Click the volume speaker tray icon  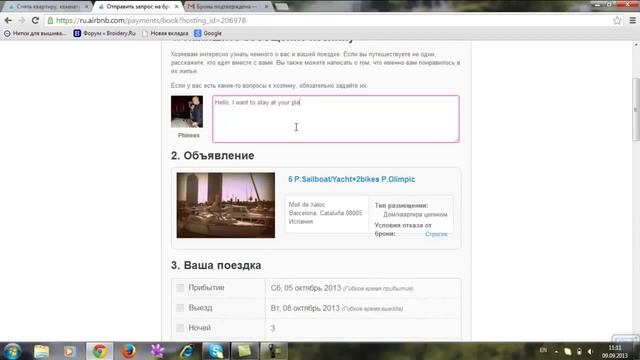(590, 351)
